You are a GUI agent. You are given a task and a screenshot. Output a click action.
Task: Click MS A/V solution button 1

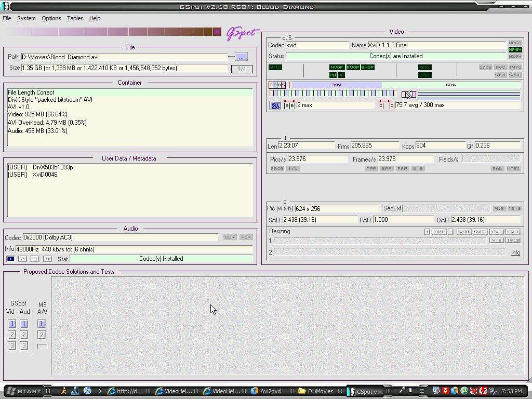point(42,324)
